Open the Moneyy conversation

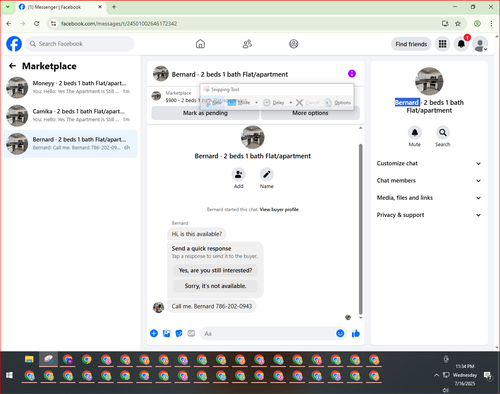(x=70, y=87)
